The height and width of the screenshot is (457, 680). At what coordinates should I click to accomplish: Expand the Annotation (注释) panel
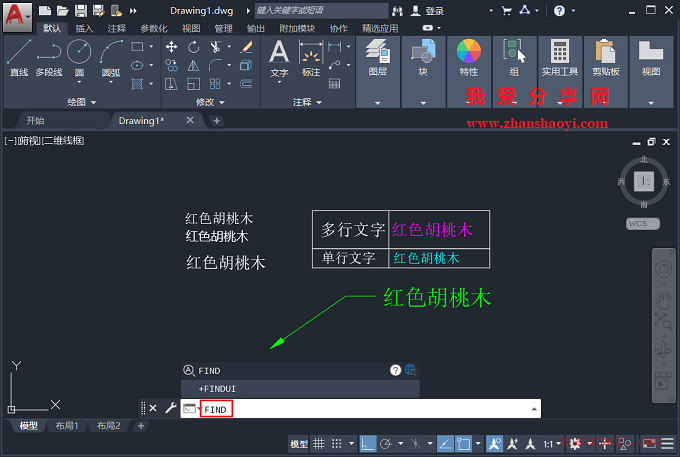coord(307,102)
